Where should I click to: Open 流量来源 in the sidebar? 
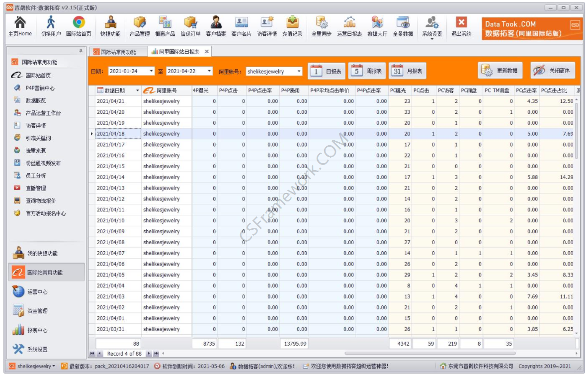(x=30, y=150)
